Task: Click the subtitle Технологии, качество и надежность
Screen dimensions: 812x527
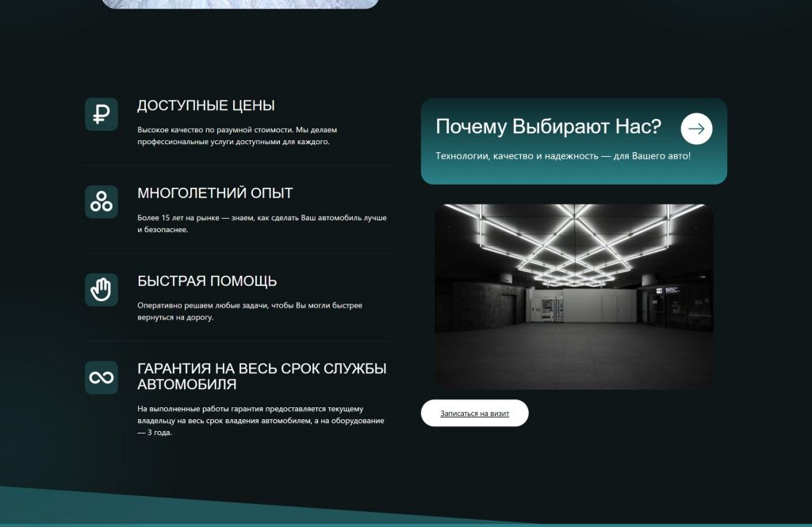Action: tap(563, 156)
